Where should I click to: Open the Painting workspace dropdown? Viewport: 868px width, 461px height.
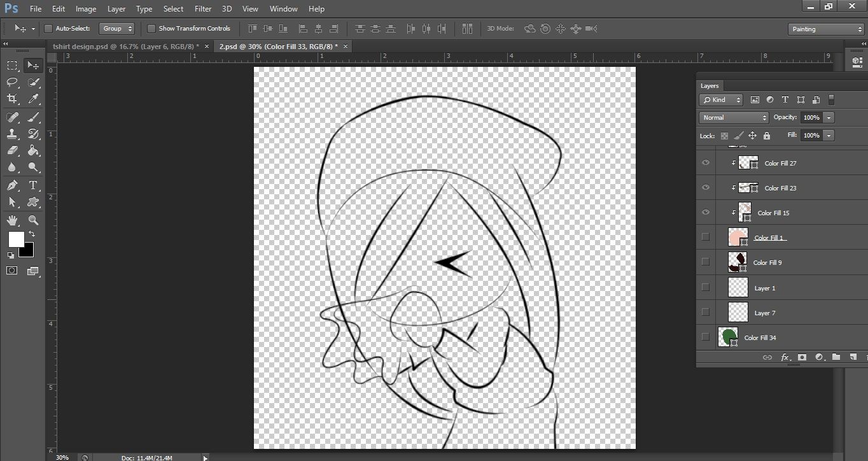point(825,29)
